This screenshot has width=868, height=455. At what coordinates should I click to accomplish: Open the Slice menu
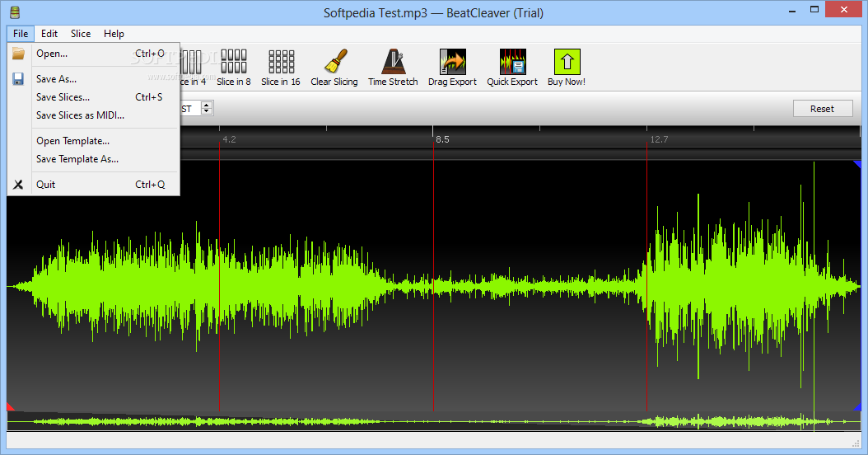click(81, 34)
